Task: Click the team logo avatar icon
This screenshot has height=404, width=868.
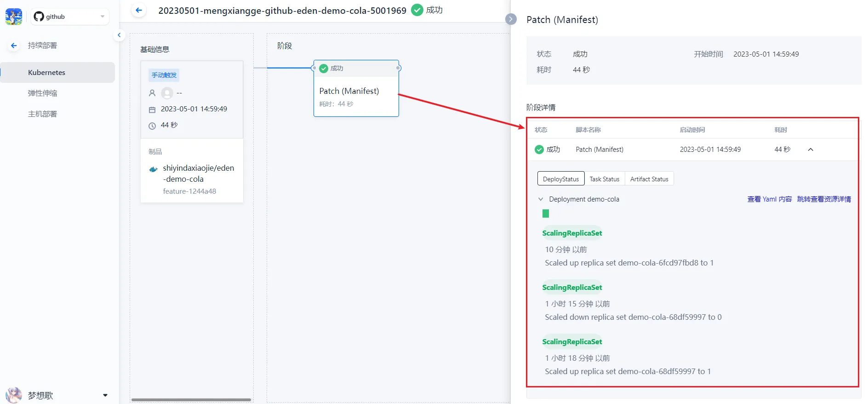Action: tap(14, 17)
